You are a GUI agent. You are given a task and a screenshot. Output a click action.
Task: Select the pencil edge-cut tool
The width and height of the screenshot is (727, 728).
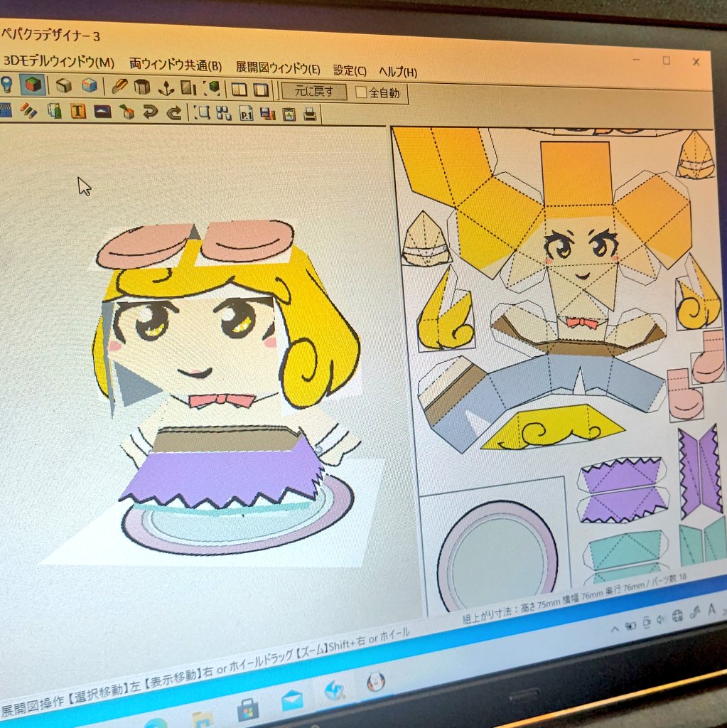pyautogui.click(x=119, y=86)
